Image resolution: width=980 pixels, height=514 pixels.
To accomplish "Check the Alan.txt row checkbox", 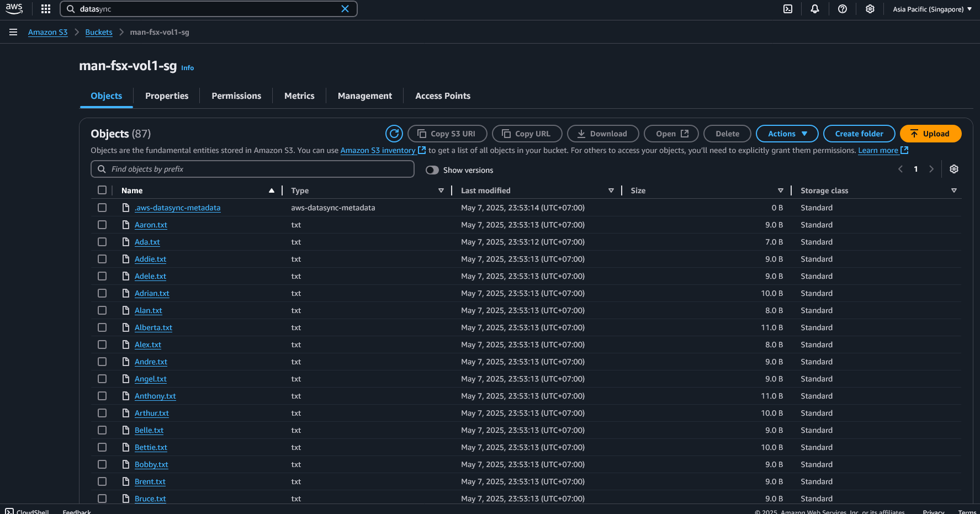I will tap(102, 310).
